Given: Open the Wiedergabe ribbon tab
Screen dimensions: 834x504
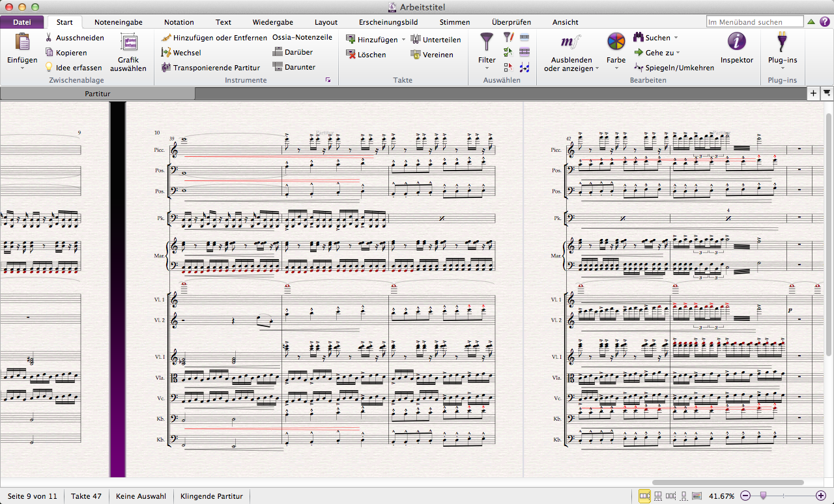Looking at the screenshot, I should click(272, 22).
